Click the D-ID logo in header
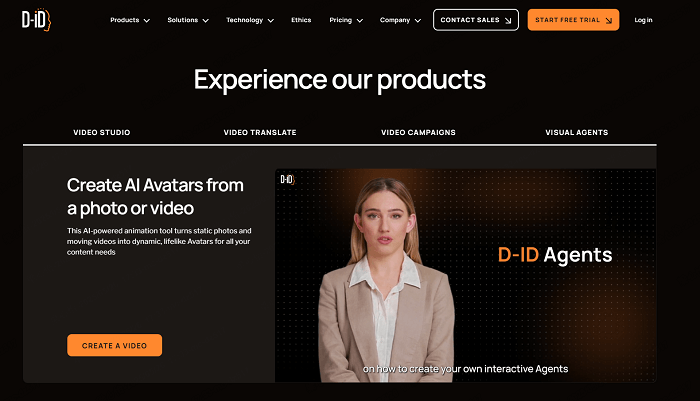 37,20
